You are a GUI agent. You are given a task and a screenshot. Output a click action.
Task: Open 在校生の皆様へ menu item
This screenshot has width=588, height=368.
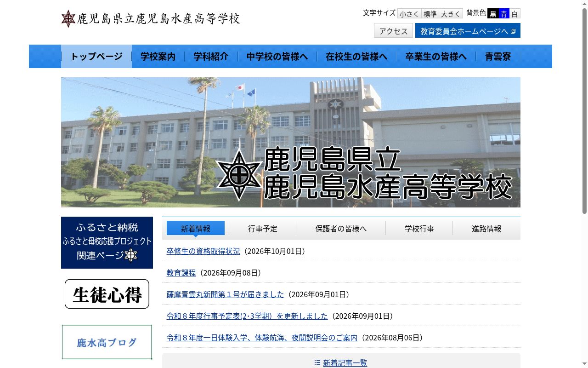(356, 57)
